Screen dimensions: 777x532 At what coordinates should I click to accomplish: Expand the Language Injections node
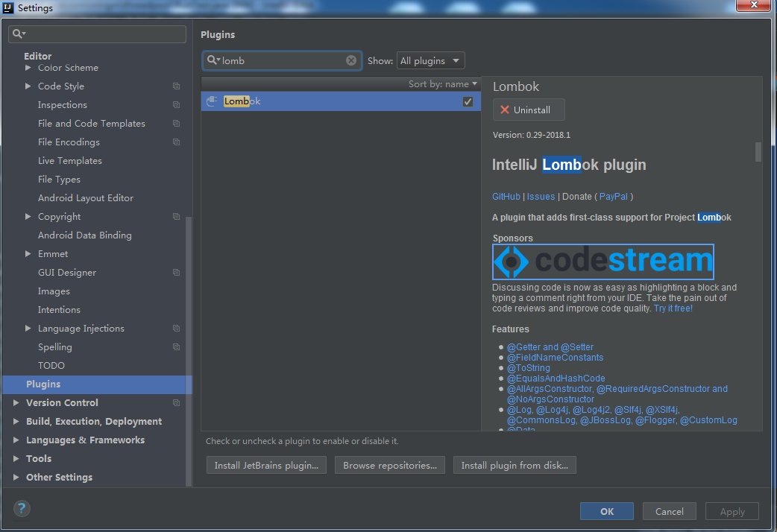pyautogui.click(x=28, y=329)
